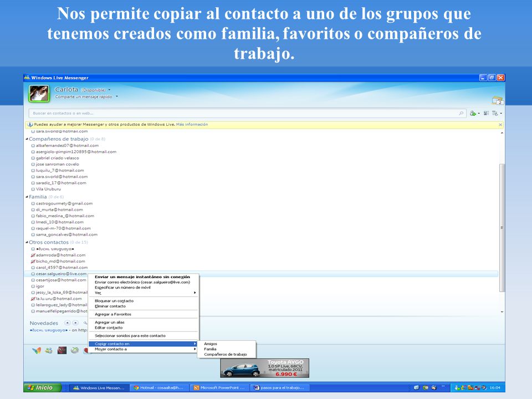The width and height of the screenshot is (532, 399).
Task: Click blocked status icon for la.lu.uru@hotmail.com
Action: click(x=33, y=299)
